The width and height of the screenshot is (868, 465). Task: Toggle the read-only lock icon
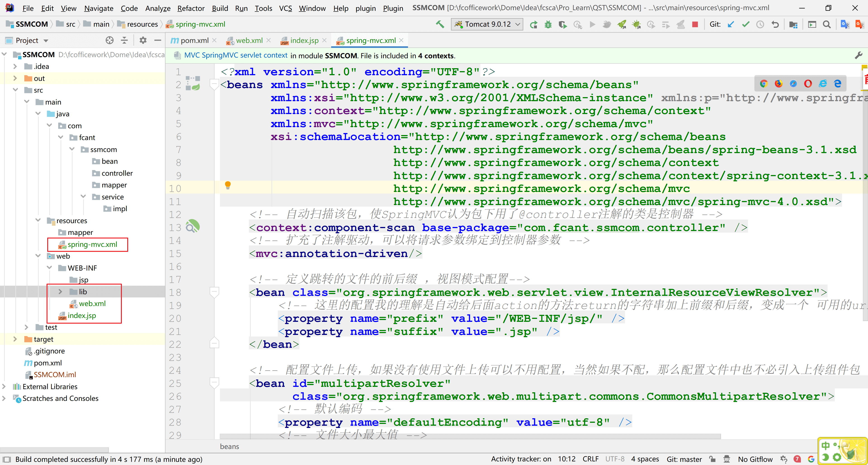click(x=712, y=459)
